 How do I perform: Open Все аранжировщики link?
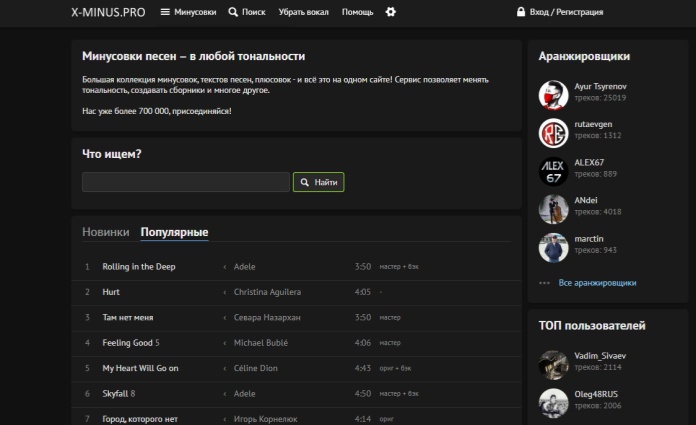point(596,283)
